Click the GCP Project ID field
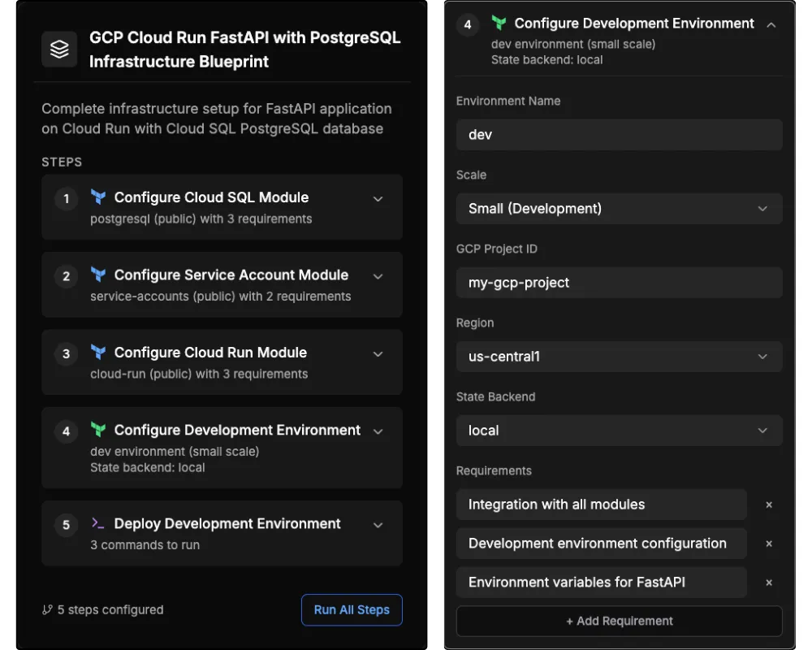Viewport: 812px width, 650px height. (619, 283)
